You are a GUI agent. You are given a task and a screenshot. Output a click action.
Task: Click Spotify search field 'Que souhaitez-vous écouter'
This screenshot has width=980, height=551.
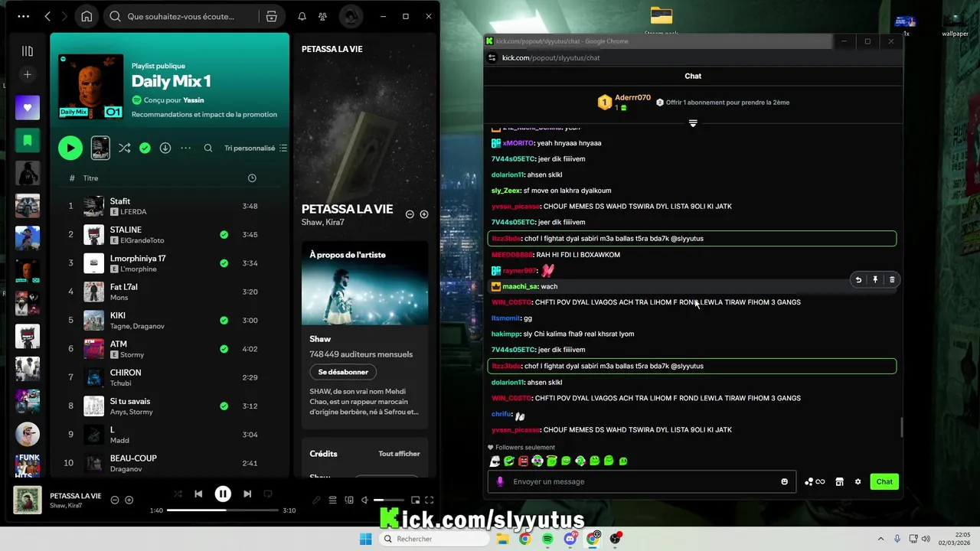coord(181,16)
